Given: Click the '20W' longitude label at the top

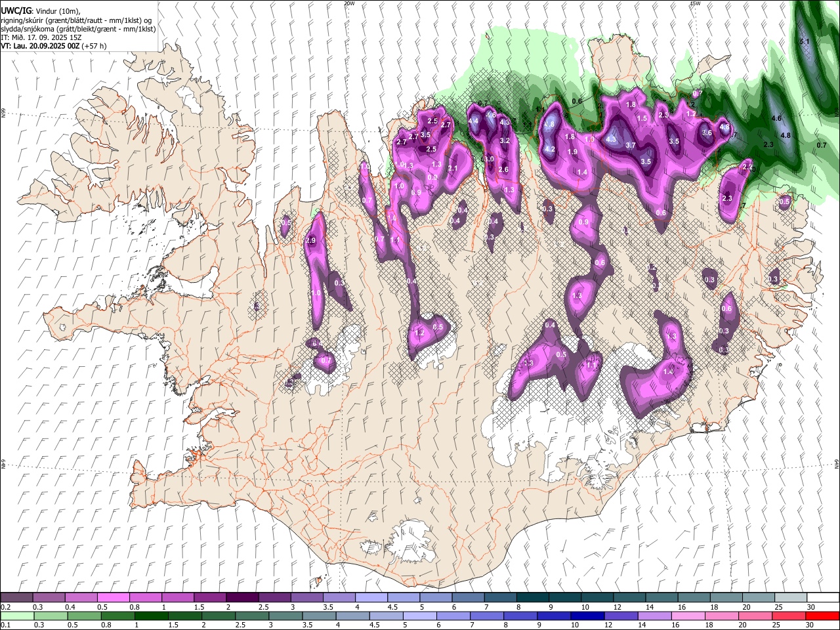Looking at the screenshot, I should click(x=349, y=3).
